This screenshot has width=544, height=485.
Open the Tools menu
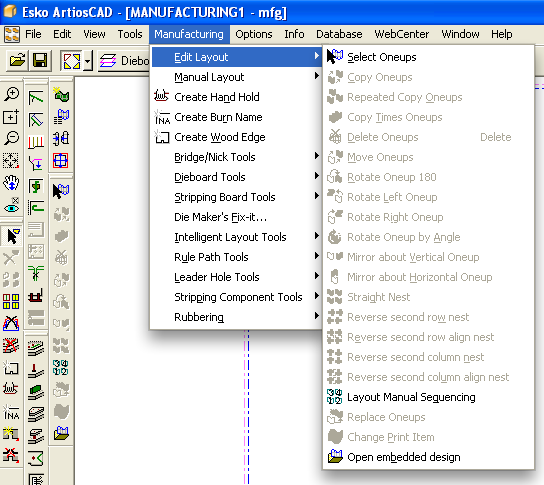point(130,34)
